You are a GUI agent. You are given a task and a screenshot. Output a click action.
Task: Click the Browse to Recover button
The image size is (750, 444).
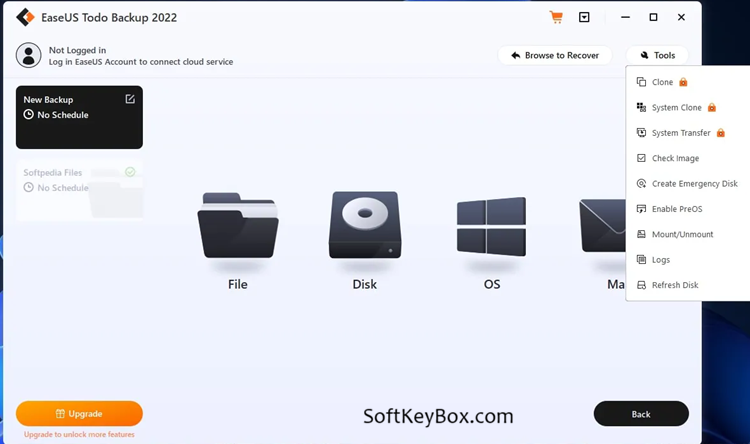tap(555, 55)
